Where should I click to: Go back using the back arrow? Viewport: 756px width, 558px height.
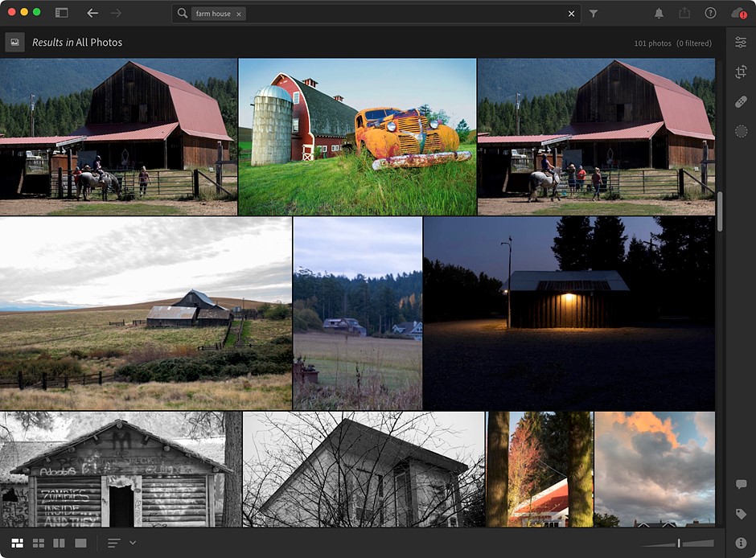pyautogui.click(x=92, y=13)
